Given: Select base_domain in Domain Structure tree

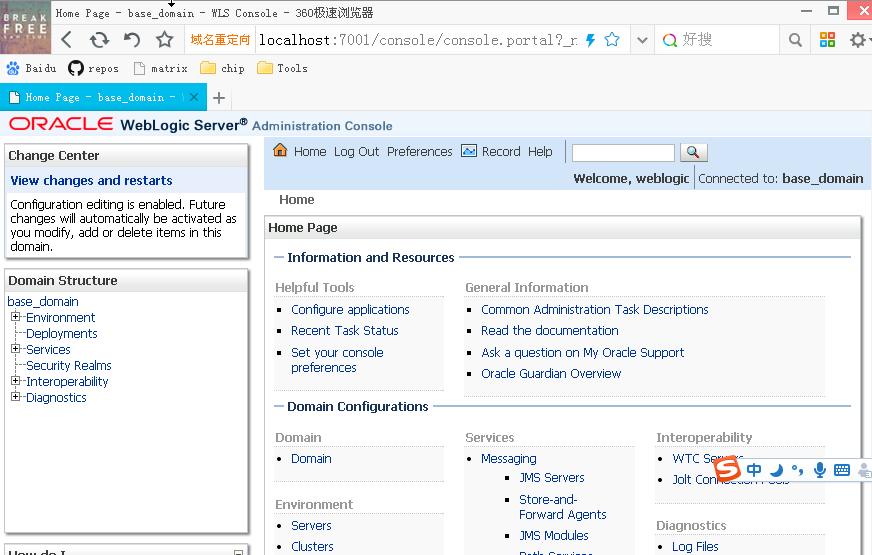Looking at the screenshot, I should [x=43, y=301].
